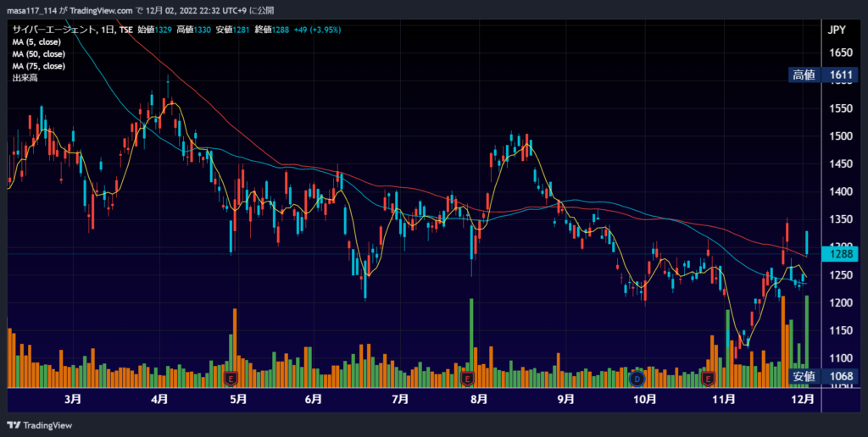Click the 1200 price axis label

point(841,303)
